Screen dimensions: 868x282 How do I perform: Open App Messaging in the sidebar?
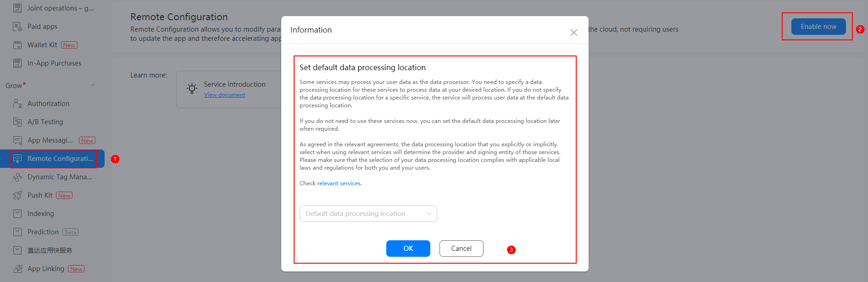50,140
